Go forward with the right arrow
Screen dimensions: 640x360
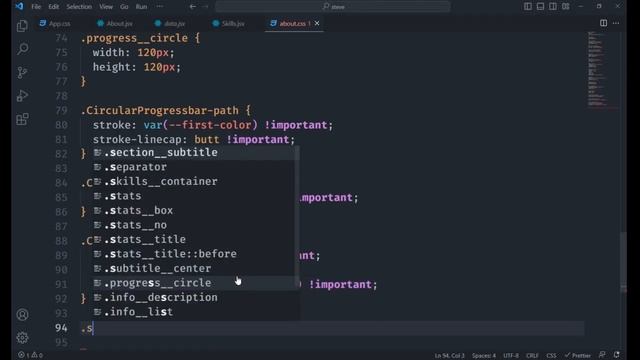(205, 7)
